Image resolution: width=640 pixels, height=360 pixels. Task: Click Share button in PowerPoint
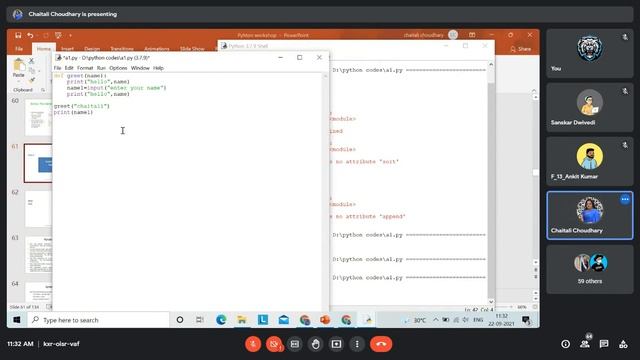pyautogui.click(x=521, y=49)
